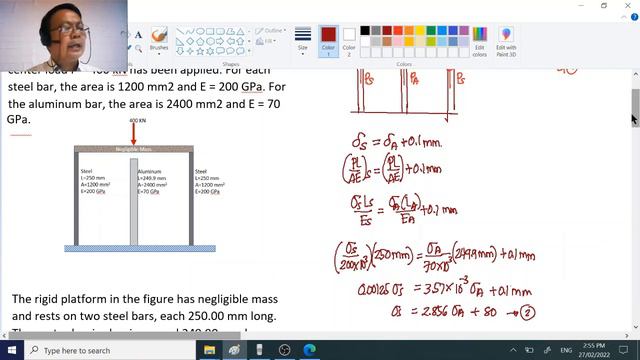Screen dimensions: 640x360
Task: Expand the Shapes gallery more arrow
Action: [249, 51]
